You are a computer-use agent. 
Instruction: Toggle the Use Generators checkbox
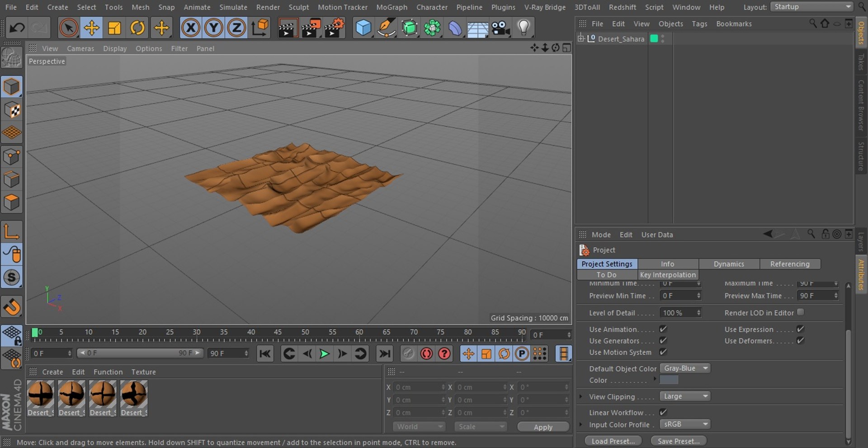(x=663, y=340)
